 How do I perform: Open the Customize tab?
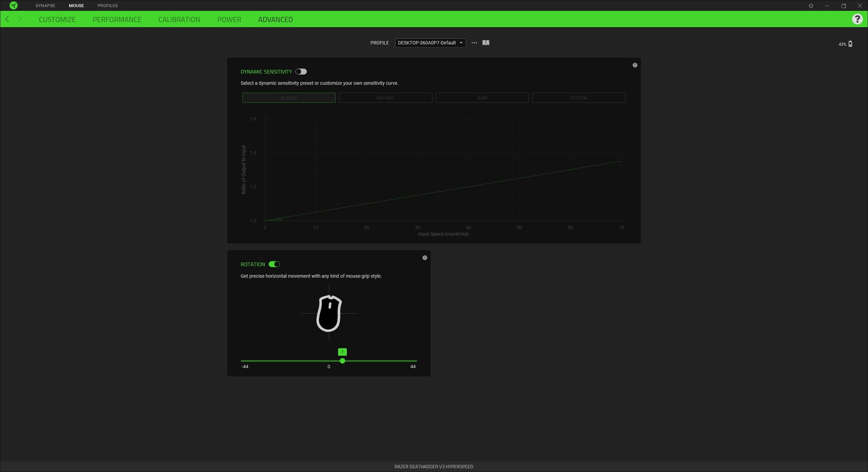[x=57, y=19]
